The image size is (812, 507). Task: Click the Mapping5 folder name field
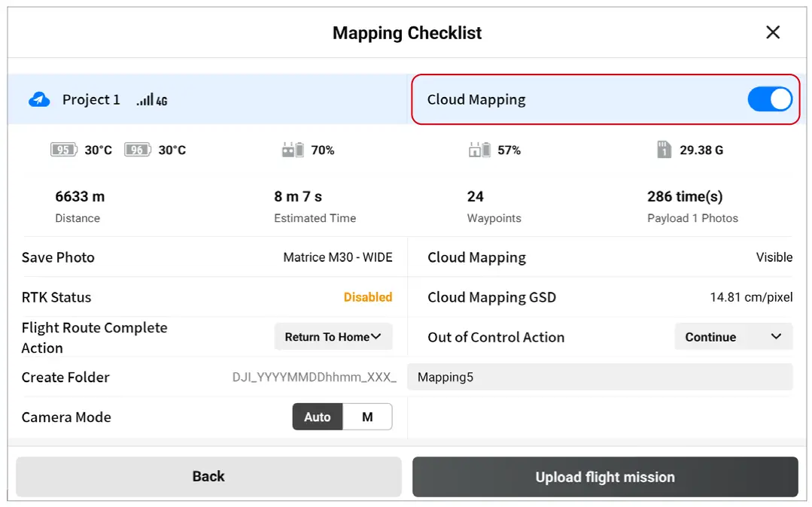point(600,377)
